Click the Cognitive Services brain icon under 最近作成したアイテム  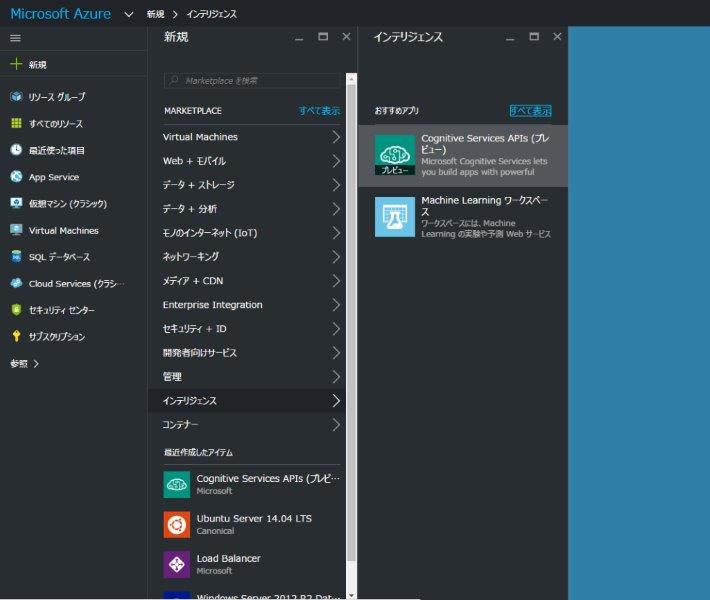coord(177,485)
